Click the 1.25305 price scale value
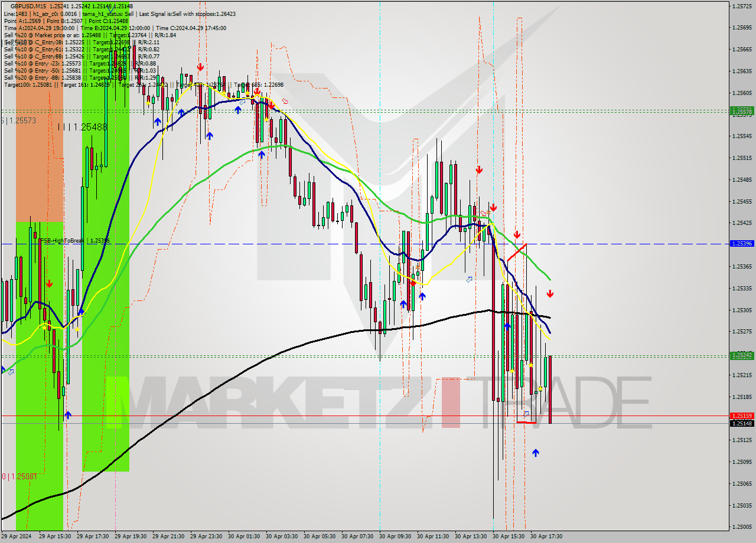This screenshot has width=756, height=543. point(742,310)
